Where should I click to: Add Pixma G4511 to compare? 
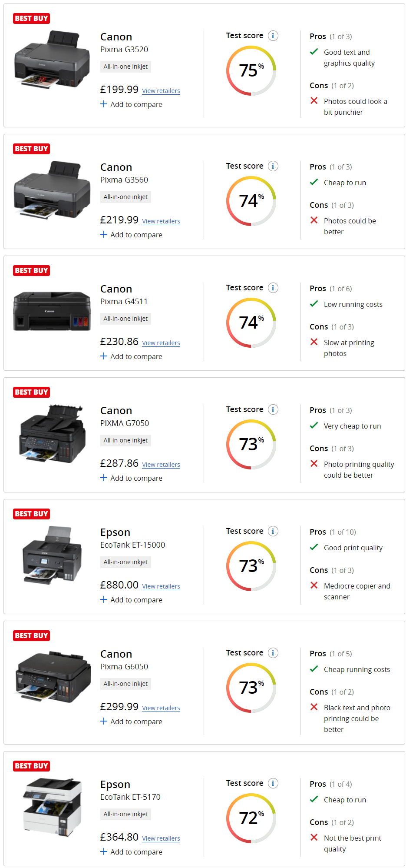[131, 356]
